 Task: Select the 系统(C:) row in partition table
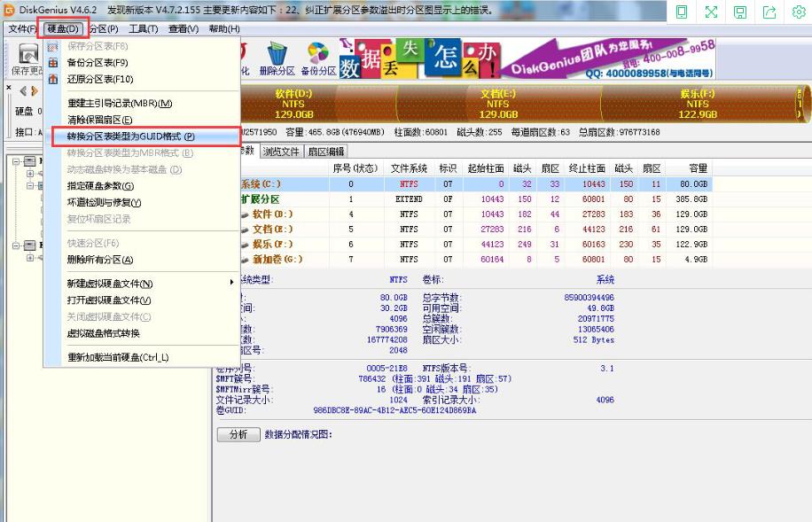pyautogui.click(x=476, y=183)
